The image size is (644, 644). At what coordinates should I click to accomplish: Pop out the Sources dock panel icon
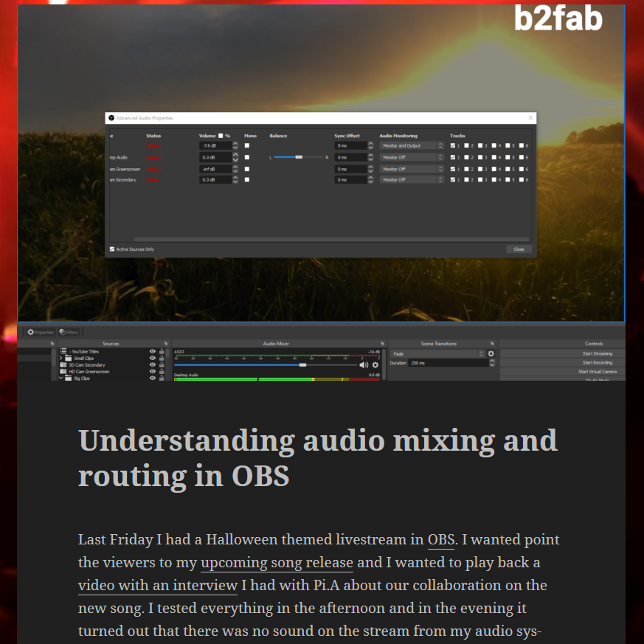(x=166, y=343)
